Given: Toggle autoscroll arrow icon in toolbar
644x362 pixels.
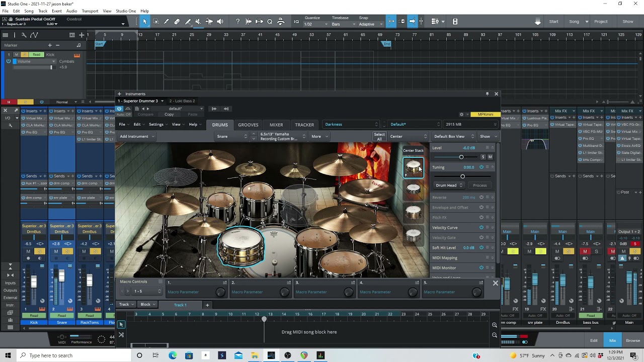Looking at the screenshot, I should (412, 21).
